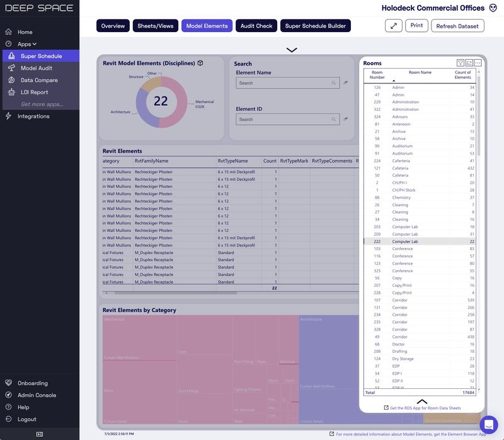Open chat widget bubble
This screenshot has width=504, height=440.
click(489, 425)
